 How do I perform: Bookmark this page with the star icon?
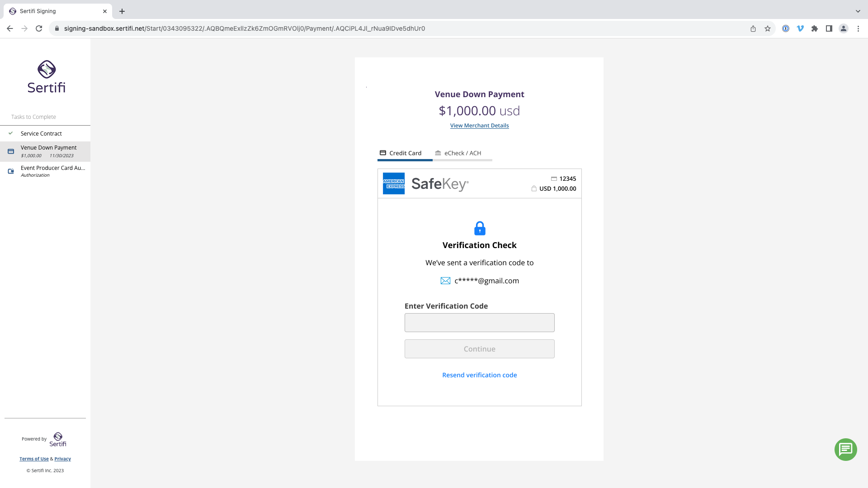[768, 28]
